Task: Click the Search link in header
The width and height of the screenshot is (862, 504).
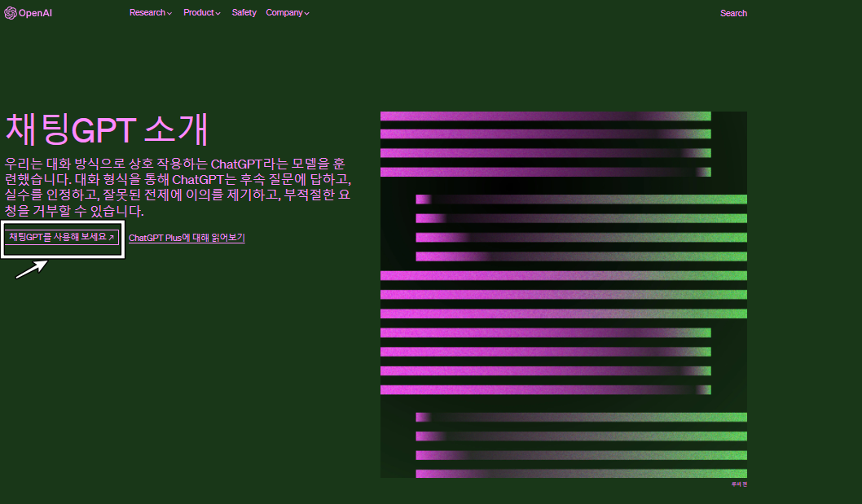Action: click(733, 13)
